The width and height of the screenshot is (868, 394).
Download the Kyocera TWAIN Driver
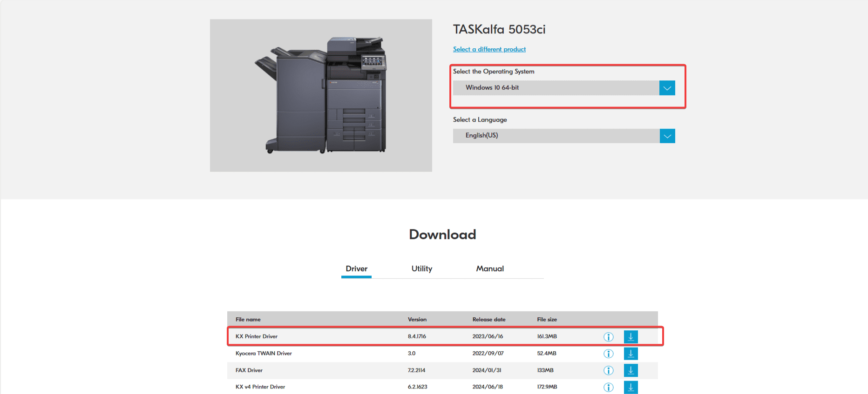point(631,354)
